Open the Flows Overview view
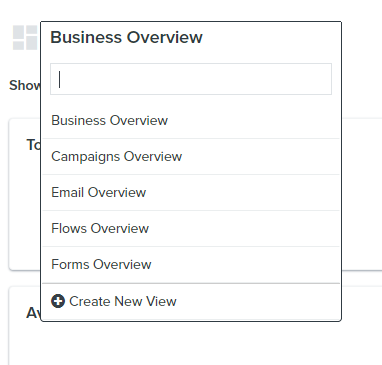Screen dimensions: 382x365 click(191, 228)
